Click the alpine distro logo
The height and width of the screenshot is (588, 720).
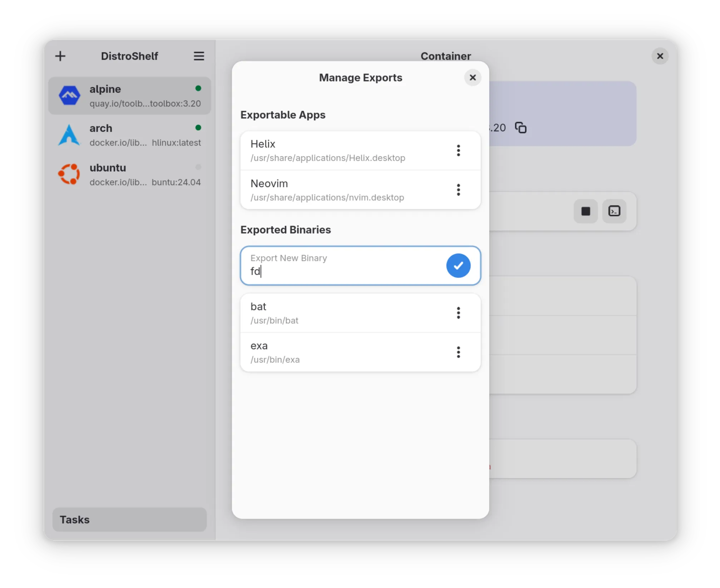point(69,96)
